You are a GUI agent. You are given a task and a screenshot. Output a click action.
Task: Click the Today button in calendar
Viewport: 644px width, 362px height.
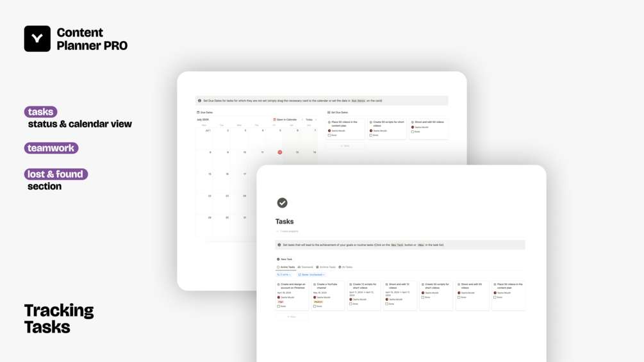coord(310,119)
